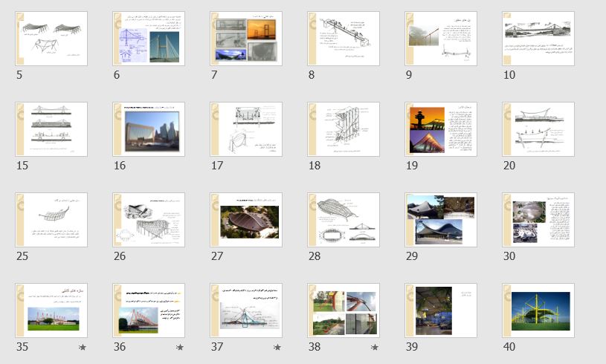The width and height of the screenshot is (606, 364).
Task: Click slide number label 37
Action: point(217,347)
